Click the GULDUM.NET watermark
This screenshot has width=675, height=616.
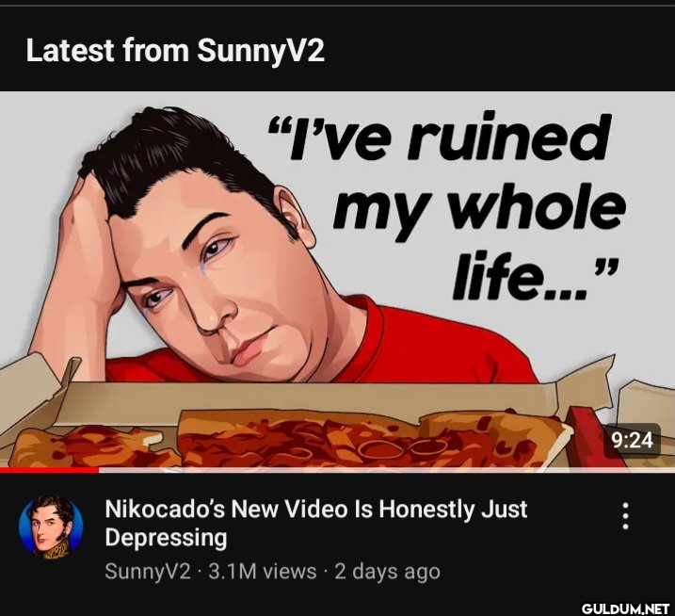tap(625, 608)
